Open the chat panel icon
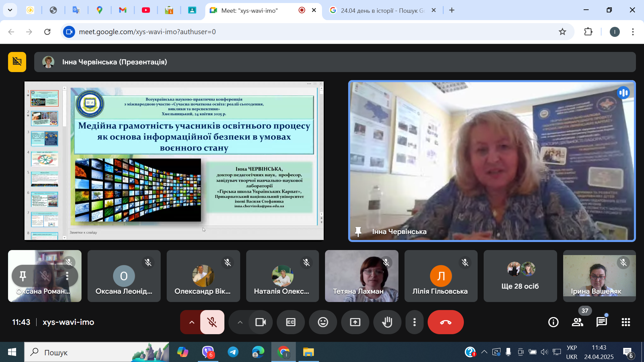The height and width of the screenshot is (362, 644). tap(601, 322)
